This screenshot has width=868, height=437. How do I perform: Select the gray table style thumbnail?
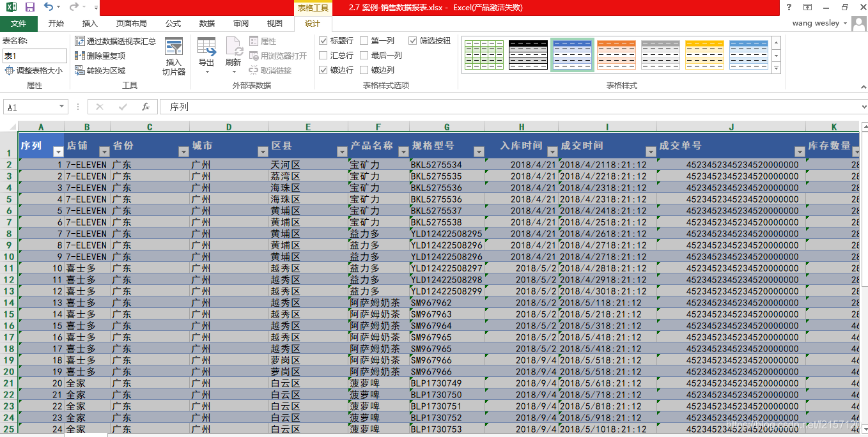[x=660, y=55]
